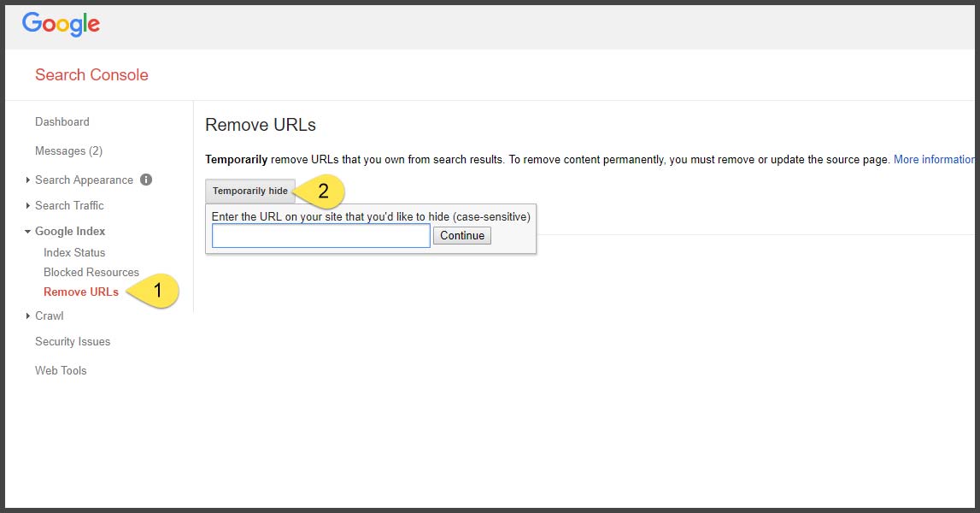Click the Continue button

(462, 236)
